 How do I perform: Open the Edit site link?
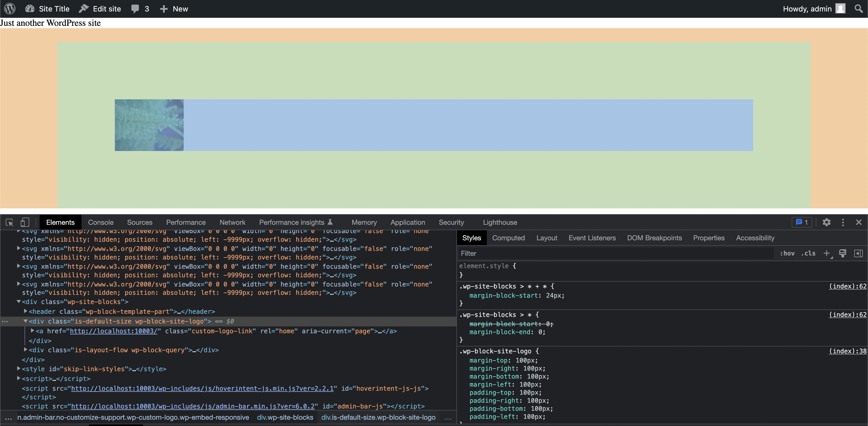(100, 9)
